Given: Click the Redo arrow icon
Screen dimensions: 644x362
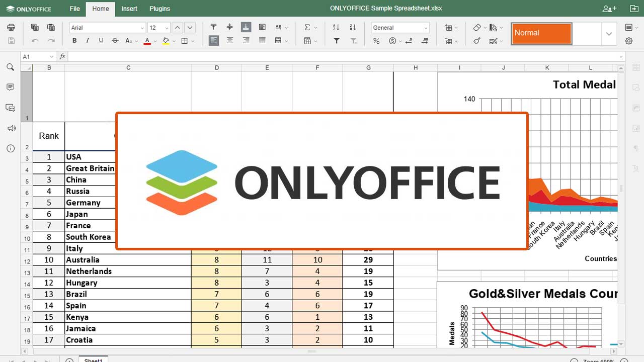Looking at the screenshot, I should coord(51,41).
